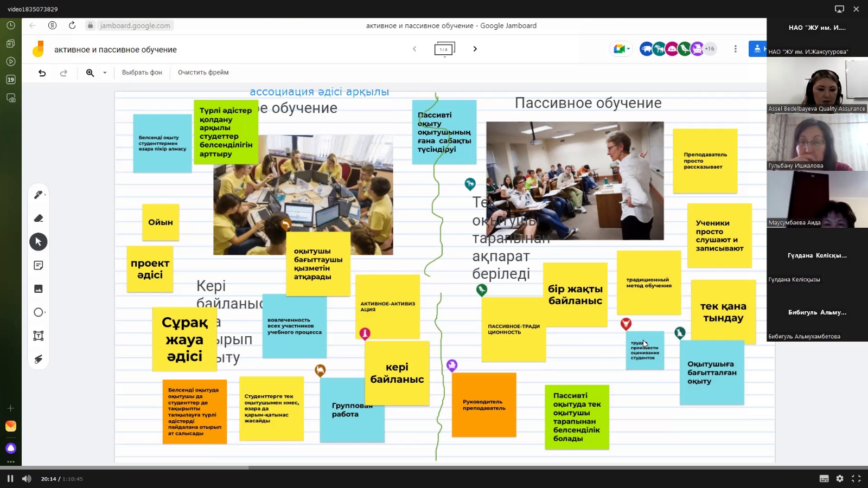Viewport: 868px width, 488px height.
Task: Click Очистить фрейм button
Action: [x=203, y=73]
